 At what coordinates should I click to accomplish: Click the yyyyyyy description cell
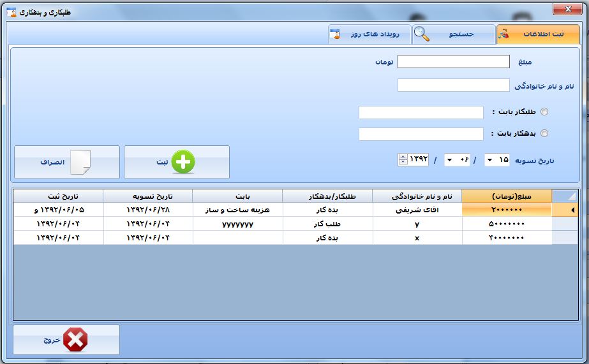pos(237,224)
